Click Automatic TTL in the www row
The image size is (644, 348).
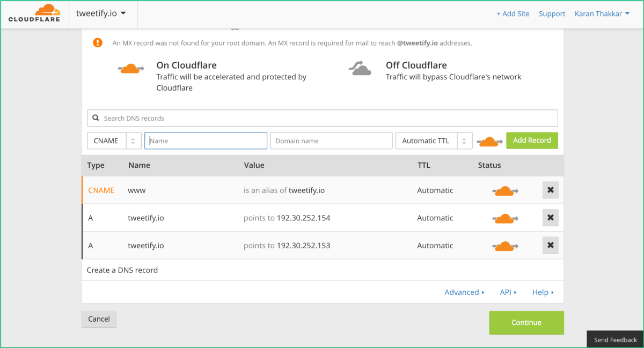(x=435, y=190)
